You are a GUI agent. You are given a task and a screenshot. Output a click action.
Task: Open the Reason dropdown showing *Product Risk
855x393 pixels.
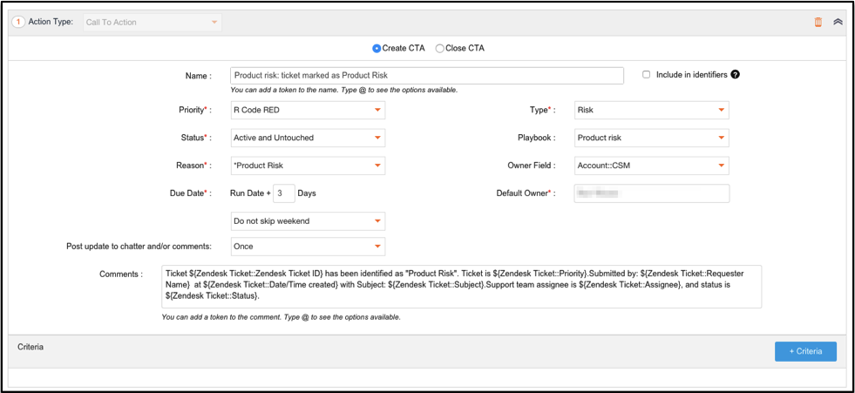click(308, 166)
